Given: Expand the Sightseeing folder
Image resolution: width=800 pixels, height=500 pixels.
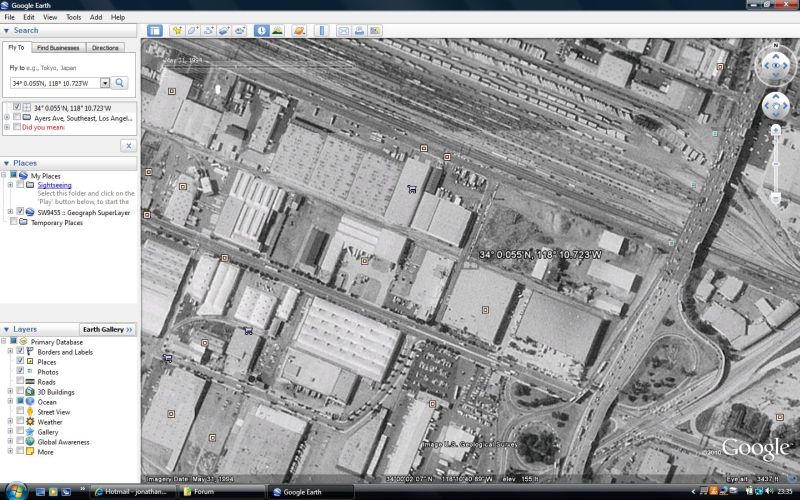Looking at the screenshot, I should [9, 185].
